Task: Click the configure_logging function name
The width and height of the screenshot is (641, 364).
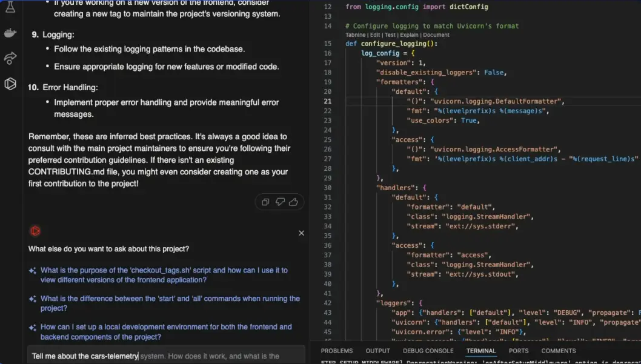Action: click(x=394, y=44)
